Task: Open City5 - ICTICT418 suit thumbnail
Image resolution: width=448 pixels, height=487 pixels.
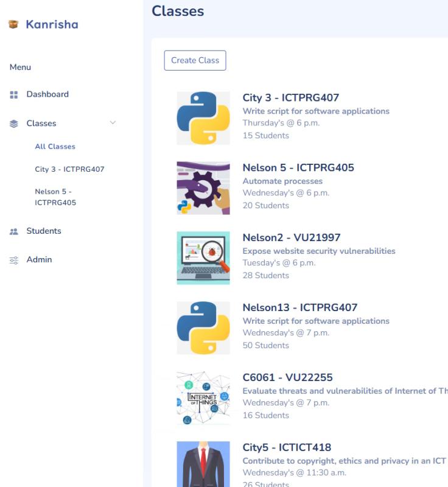Action: (203, 464)
